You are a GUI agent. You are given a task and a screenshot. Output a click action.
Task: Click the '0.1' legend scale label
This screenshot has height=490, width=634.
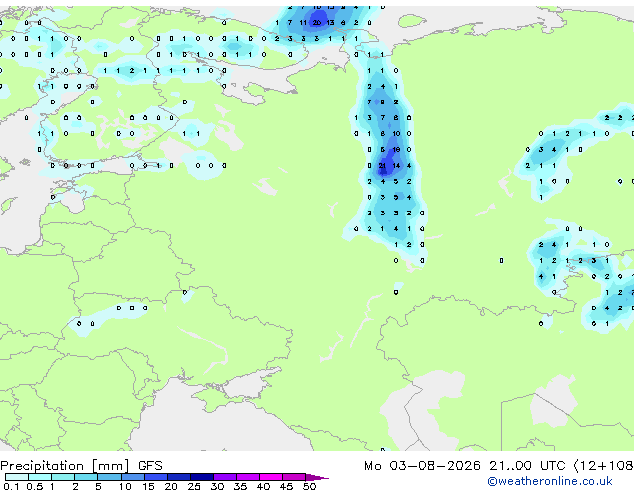pyautogui.click(x=11, y=486)
